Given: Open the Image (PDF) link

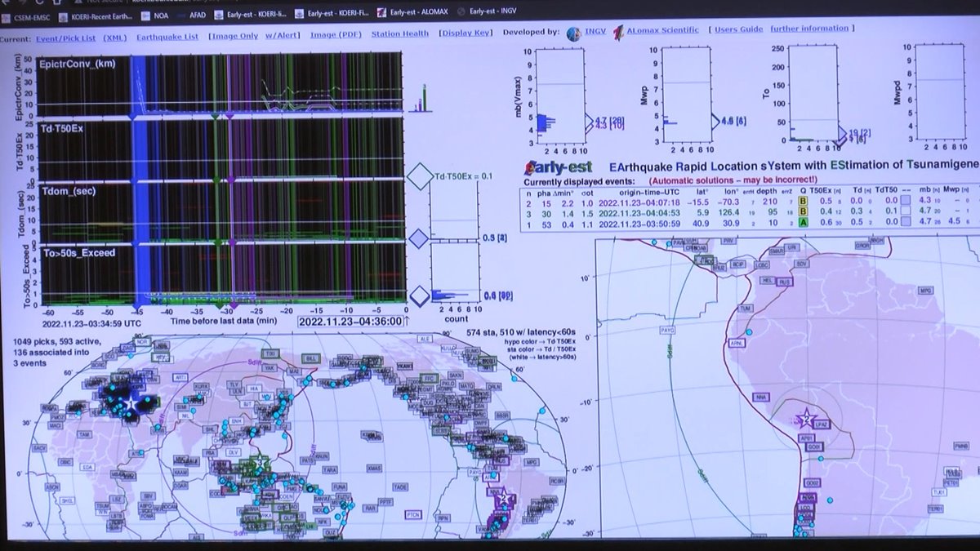Looking at the screenshot, I should 336,35.
